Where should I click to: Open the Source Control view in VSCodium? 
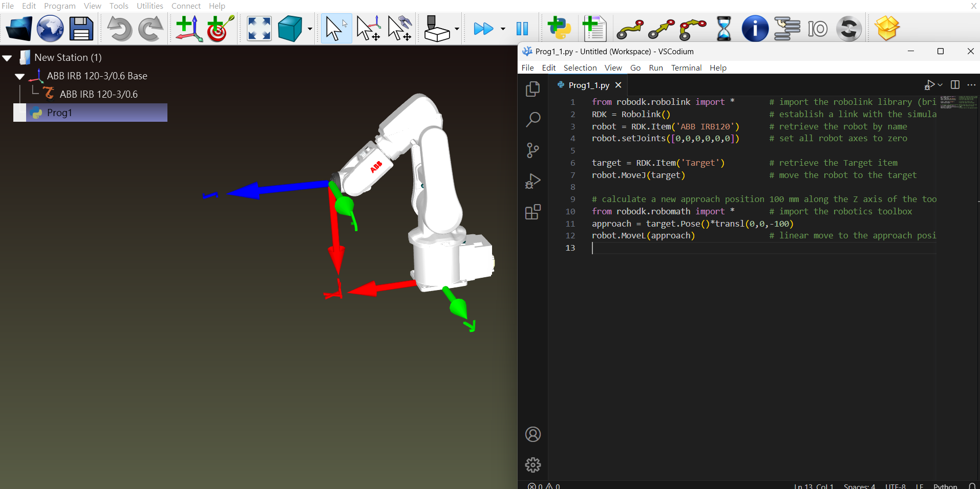[532, 150]
